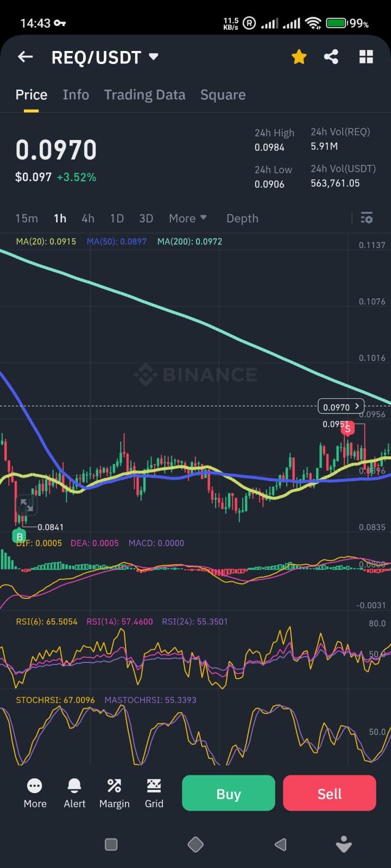Tap the Wi-Fi icon in status bar

click(x=313, y=23)
